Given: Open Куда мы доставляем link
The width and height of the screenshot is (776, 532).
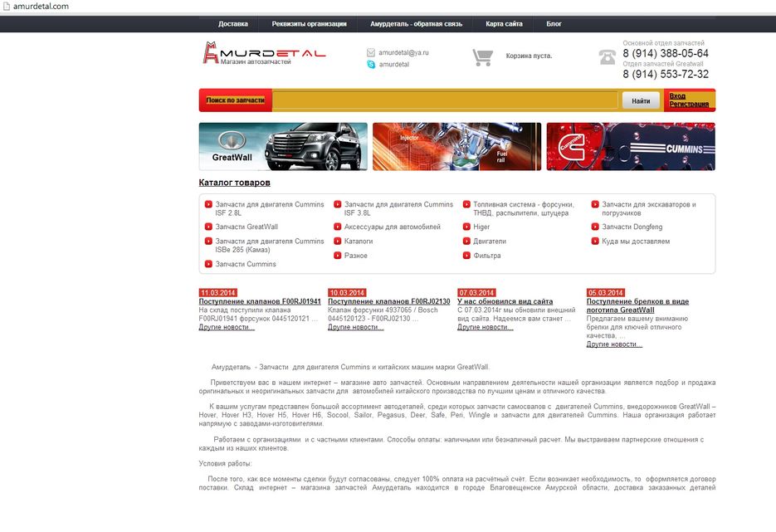Looking at the screenshot, I should 636,241.
